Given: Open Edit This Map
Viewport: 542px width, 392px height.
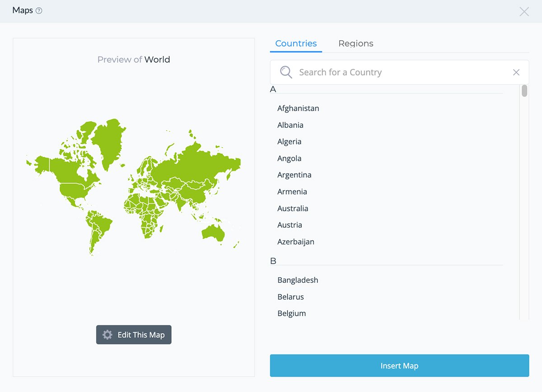Looking at the screenshot, I should coord(134,335).
